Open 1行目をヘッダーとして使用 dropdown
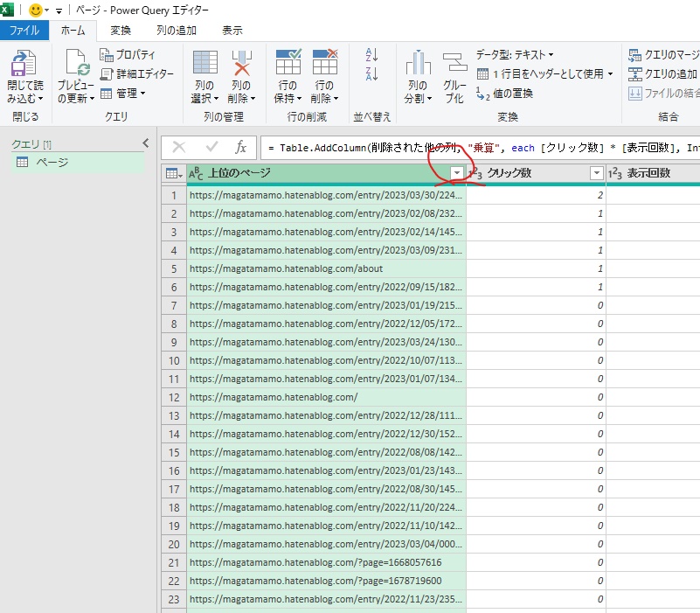700x613 pixels. (545, 73)
